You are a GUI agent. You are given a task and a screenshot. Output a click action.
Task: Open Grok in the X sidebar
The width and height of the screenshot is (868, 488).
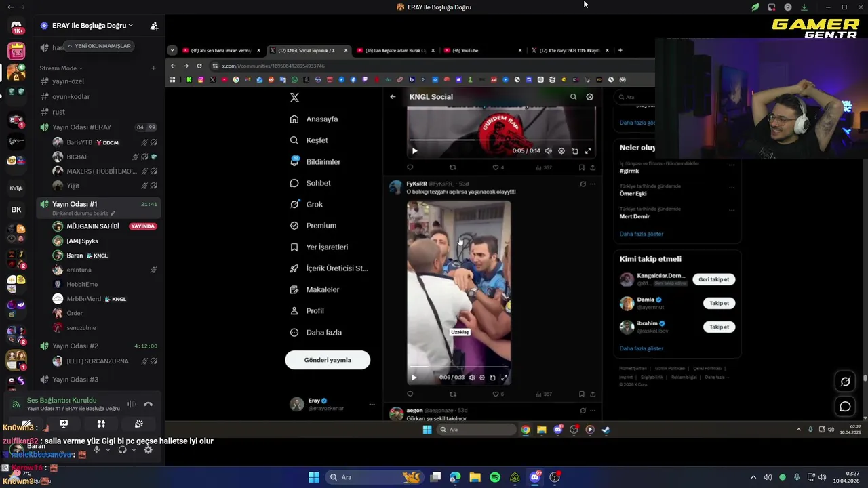[x=307, y=204]
